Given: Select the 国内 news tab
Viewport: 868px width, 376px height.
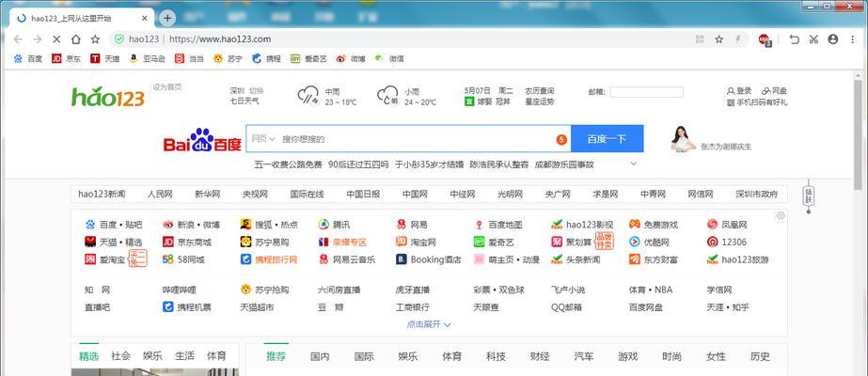Looking at the screenshot, I should tap(320, 356).
